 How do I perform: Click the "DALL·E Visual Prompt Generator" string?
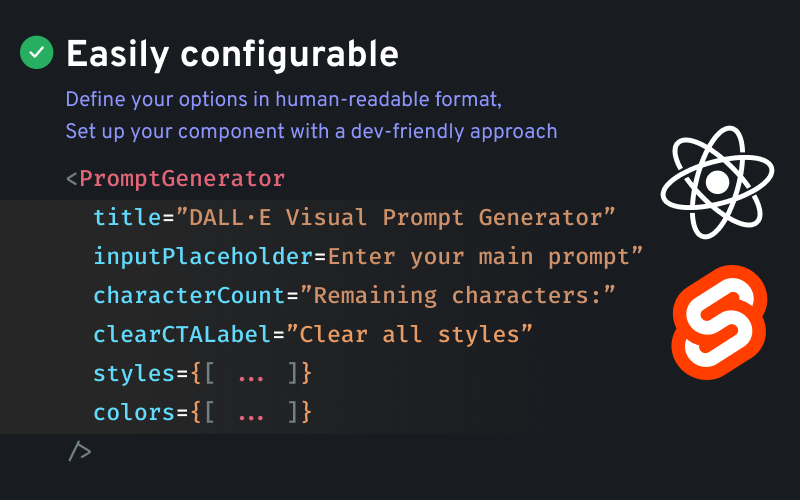click(395, 218)
